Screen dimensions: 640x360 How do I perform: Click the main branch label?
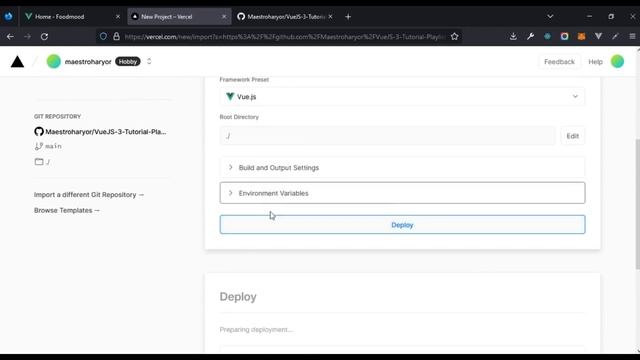point(53,146)
